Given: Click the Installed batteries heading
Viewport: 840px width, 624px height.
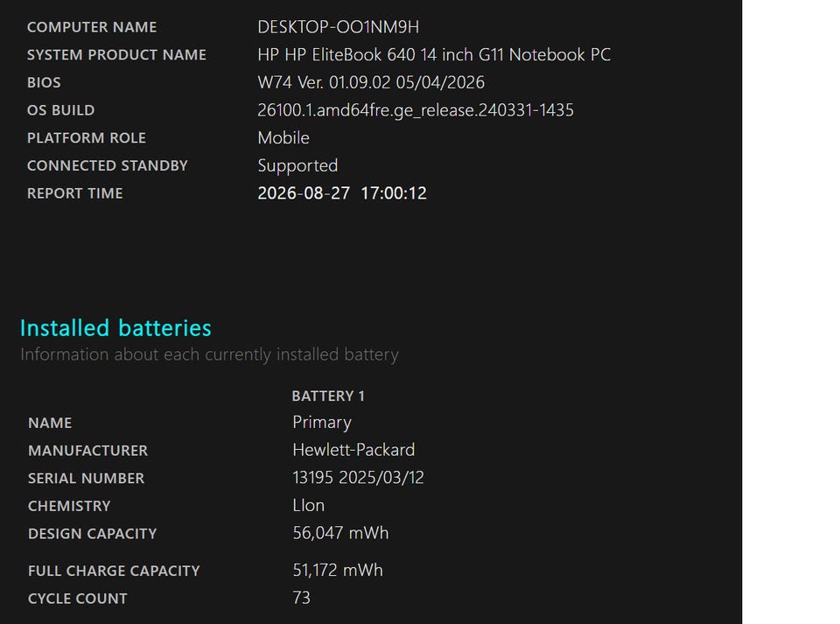Looking at the screenshot, I should pyautogui.click(x=115, y=328).
